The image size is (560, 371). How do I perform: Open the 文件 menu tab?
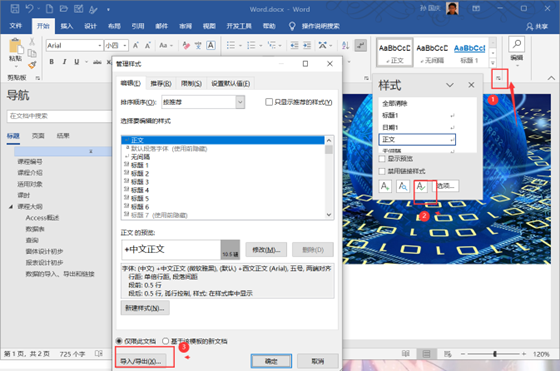[16, 26]
